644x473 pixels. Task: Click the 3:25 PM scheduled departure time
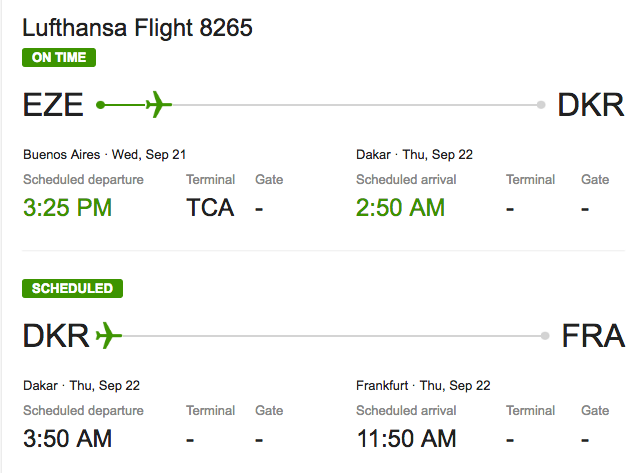point(67,207)
